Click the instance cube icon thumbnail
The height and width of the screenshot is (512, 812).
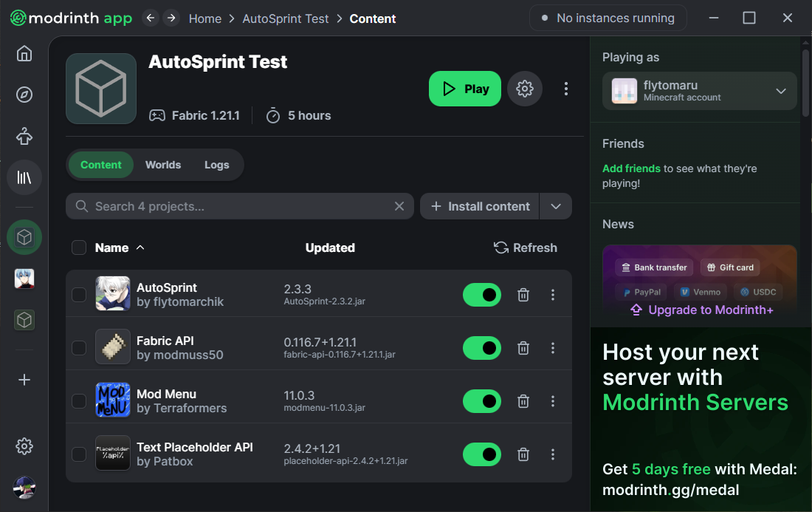[101, 89]
